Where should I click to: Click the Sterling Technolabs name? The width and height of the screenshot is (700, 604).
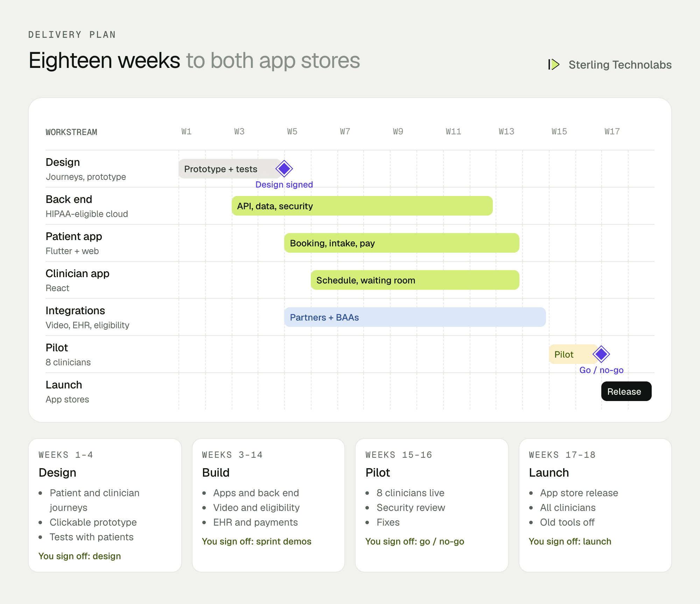click(x=620, y=65)
